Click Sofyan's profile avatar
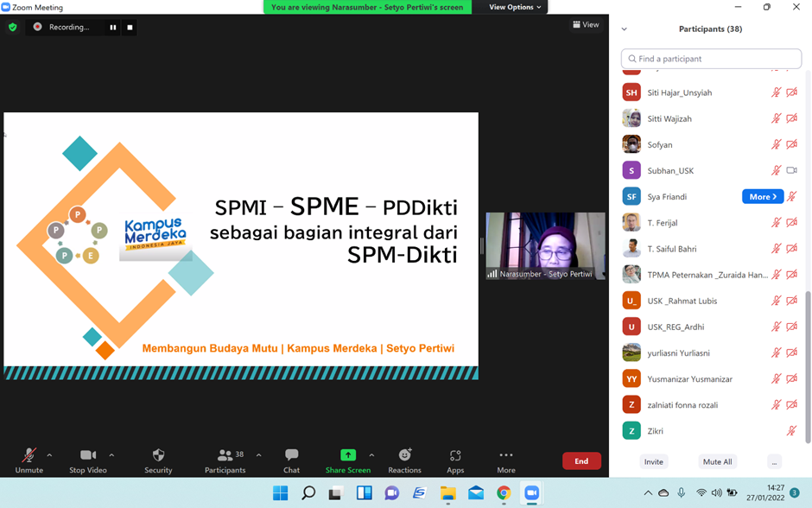This screenshot has height=508, width=812. (x=631, y=144)
